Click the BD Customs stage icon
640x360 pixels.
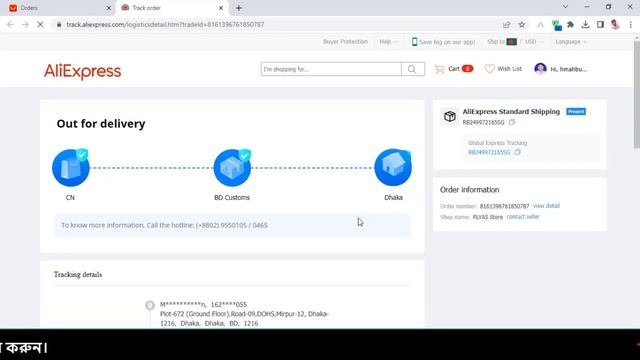coord(232,168)
